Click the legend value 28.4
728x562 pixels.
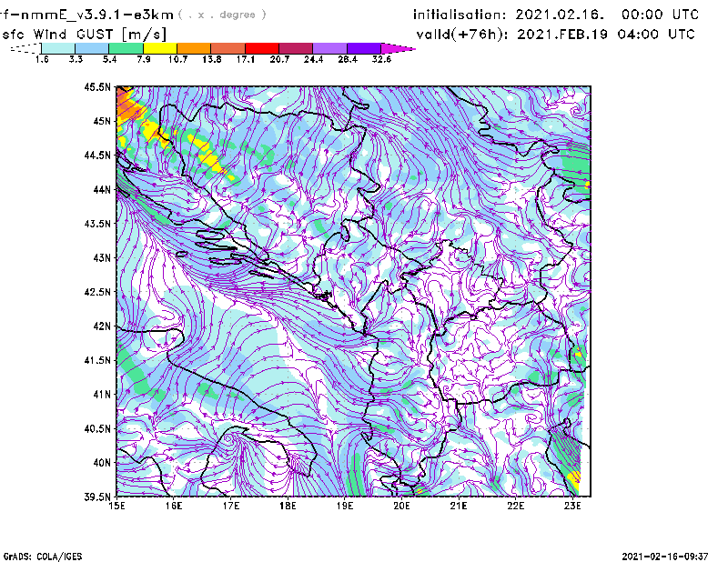(x=348, y=59)
